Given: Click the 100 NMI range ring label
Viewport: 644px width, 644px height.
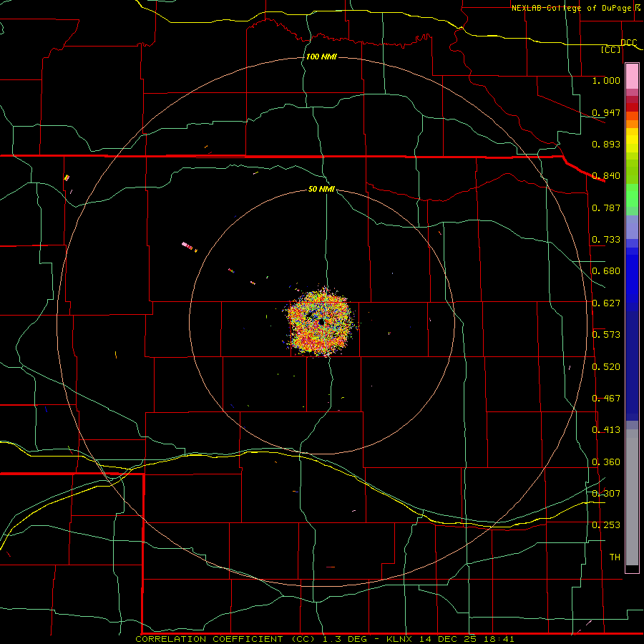Looking at the screenshot, I should (x=321, y=57).
